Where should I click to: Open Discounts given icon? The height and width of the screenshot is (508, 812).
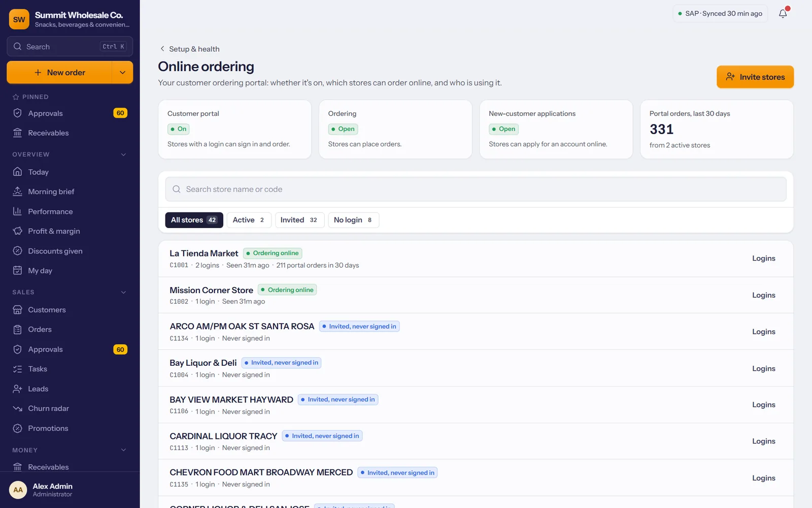tap(17, 251)
